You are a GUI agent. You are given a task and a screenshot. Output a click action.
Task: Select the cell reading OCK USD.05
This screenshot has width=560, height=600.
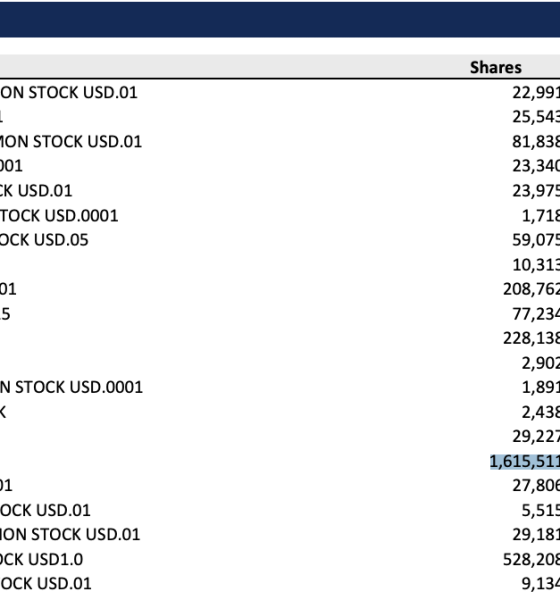click(x=44, y=240)
